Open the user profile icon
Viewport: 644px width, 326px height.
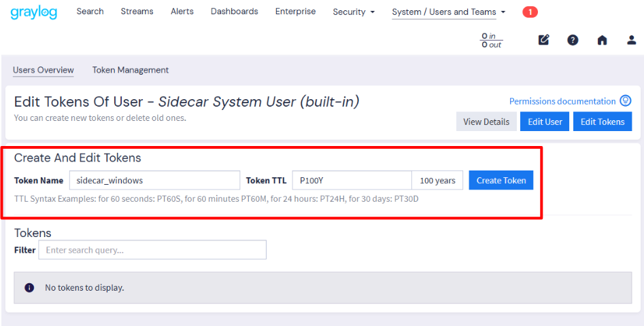(x=631, y=40)
